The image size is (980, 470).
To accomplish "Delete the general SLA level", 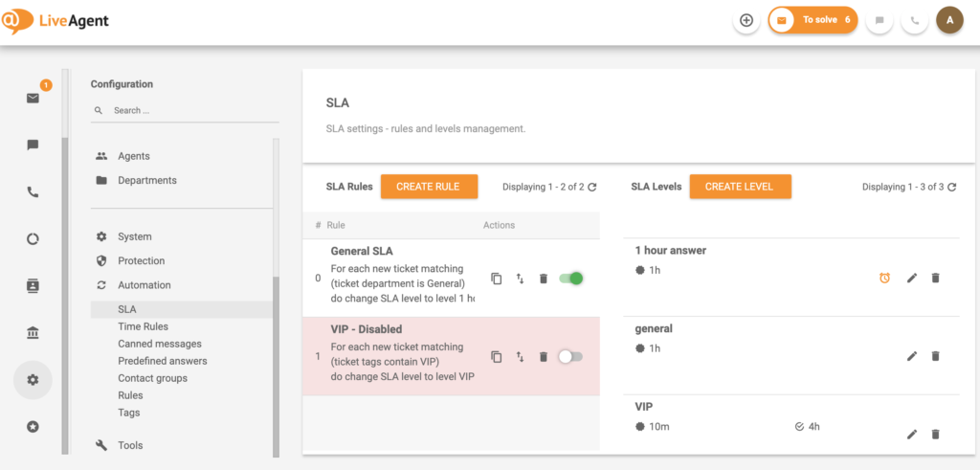I will point(935,356).
